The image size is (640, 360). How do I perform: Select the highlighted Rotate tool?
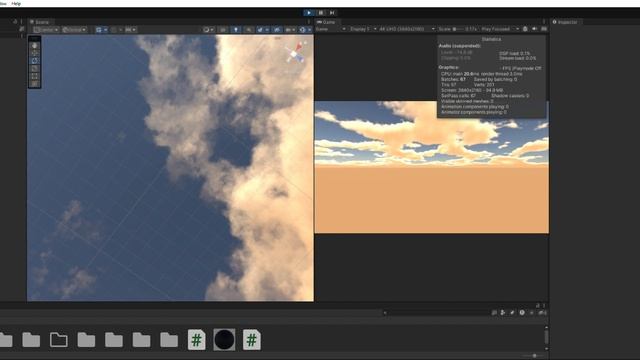[x=34, y=61]
